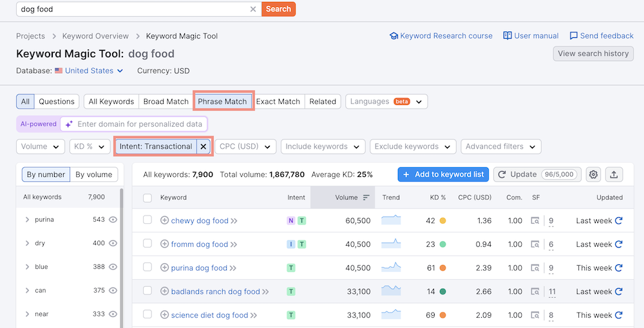Select the Questions tab
This screenshot has height=328, width=644.
(57, 102)
